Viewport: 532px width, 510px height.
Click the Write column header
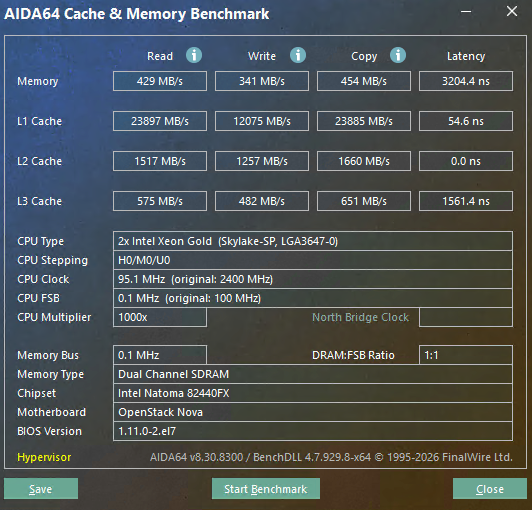point(262,56)
